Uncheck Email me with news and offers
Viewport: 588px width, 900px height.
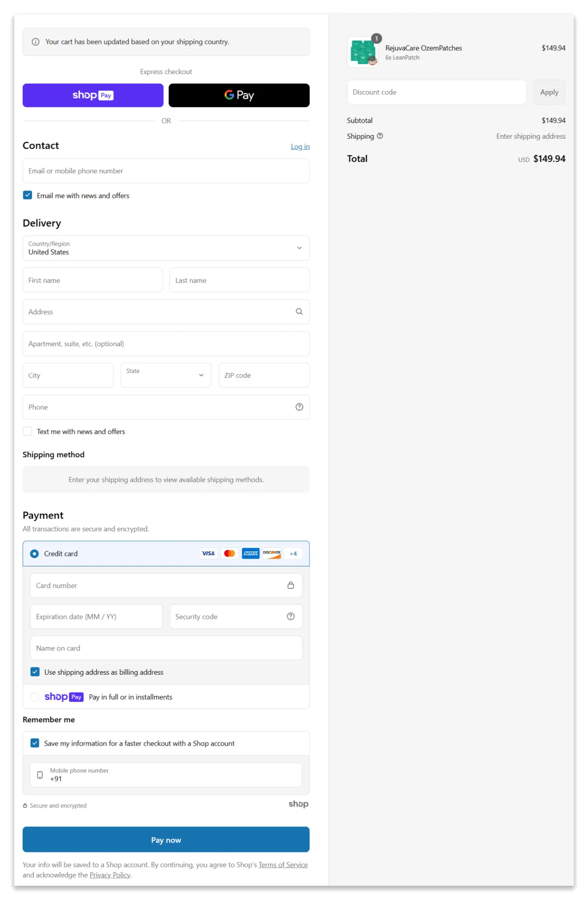click(x=28, y=195)
